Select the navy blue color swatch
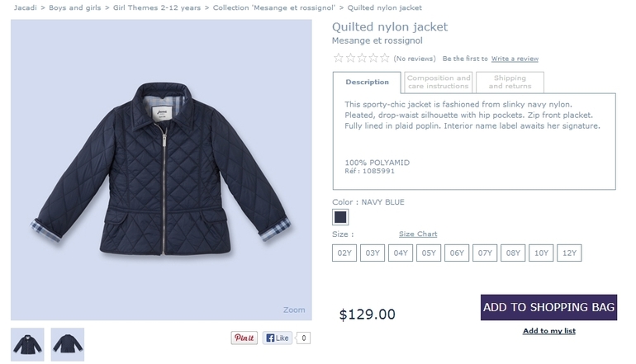The image size is (636, 364). coord(340,217)
